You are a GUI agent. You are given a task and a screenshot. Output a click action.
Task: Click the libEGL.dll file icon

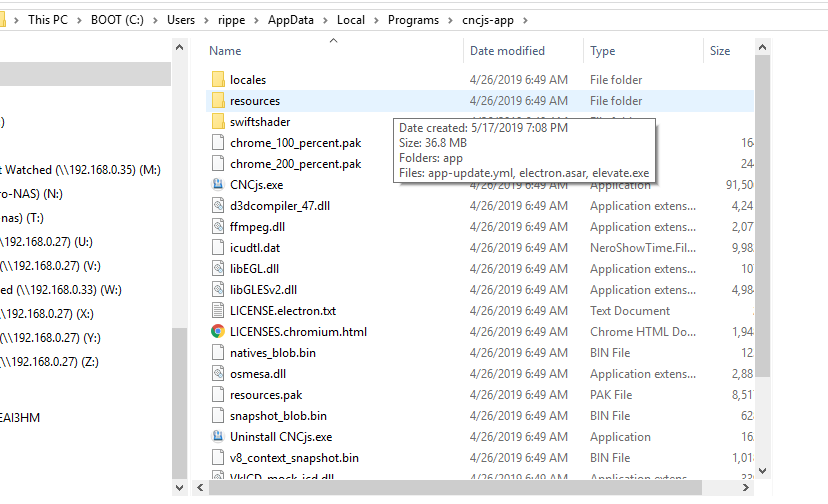pos(218,268)
